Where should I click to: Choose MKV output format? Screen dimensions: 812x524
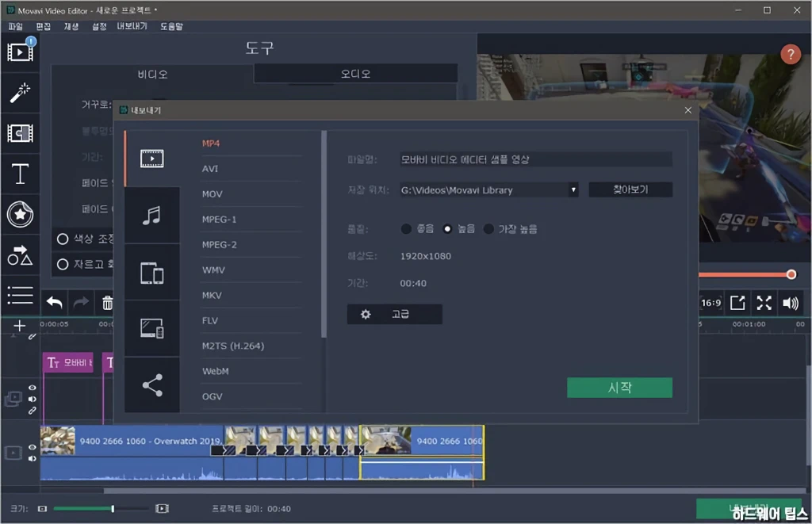pyautogui.click(x=212, y=296)
